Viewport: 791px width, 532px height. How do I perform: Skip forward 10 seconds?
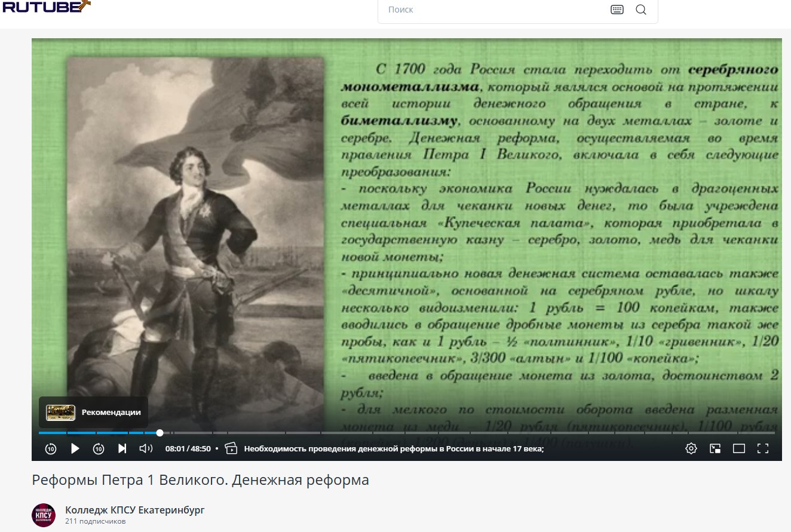pyautogui.click(x=99, y=448)
